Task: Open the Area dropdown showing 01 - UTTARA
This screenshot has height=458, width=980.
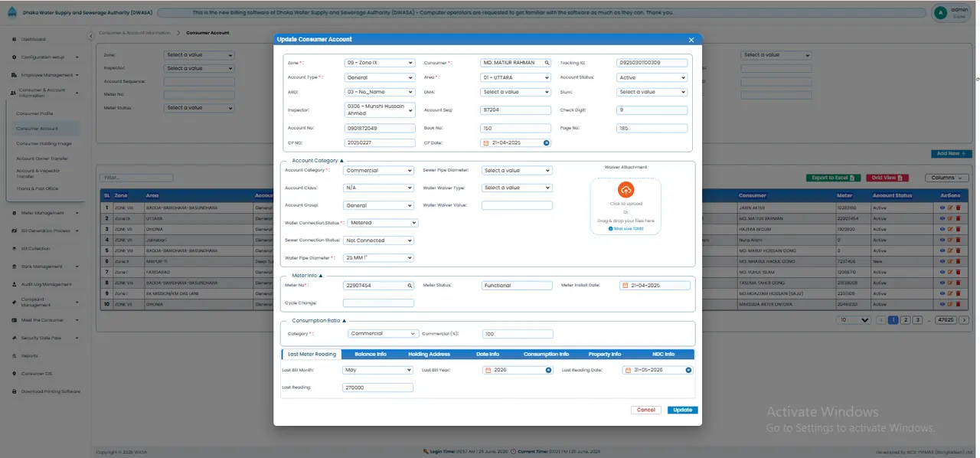Action: (x=515, y=77)
